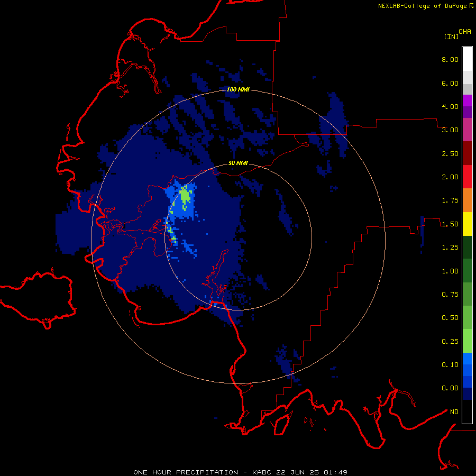This screenshot has width=476, height=476.
Task: Click the largest light-green precipitation cell
Action: [185, 196]
